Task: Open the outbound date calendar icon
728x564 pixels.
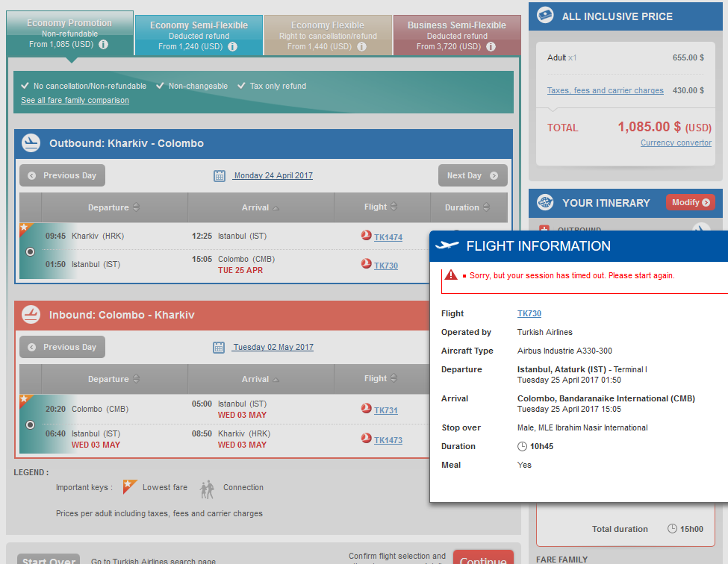Action: coord(220,176)
